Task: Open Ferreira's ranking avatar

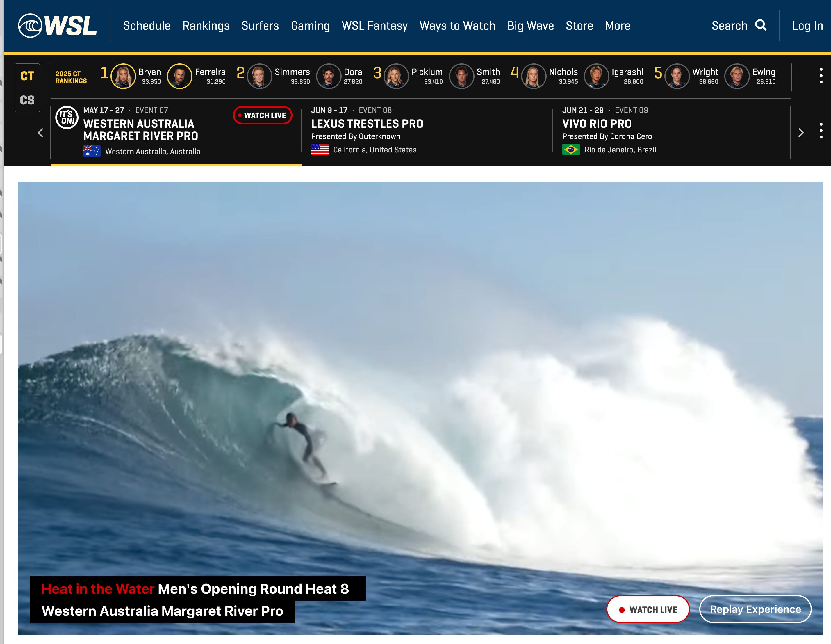Action: click(179, 76)
